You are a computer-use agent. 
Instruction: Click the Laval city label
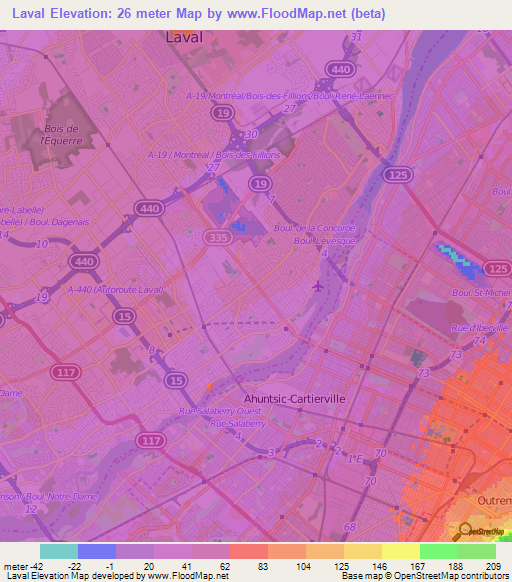pos(184,37)
